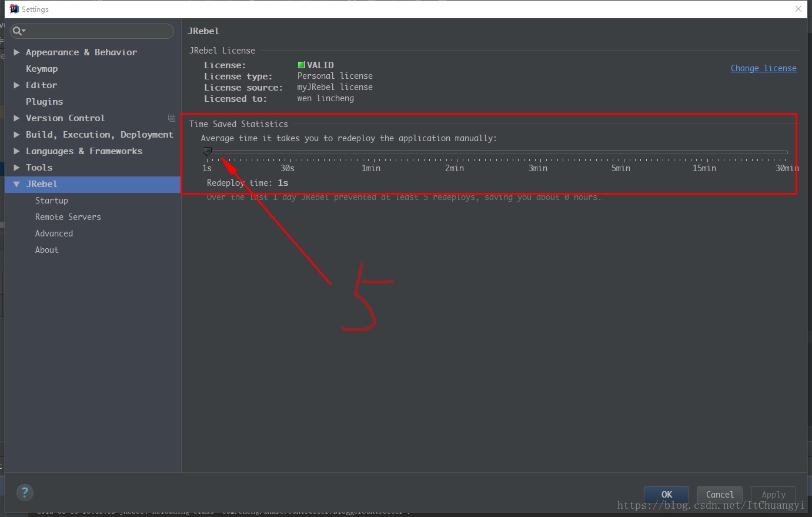Click the Personal license text
The height and width of the screenshot is (517, 812).
[x=335, y=76]
